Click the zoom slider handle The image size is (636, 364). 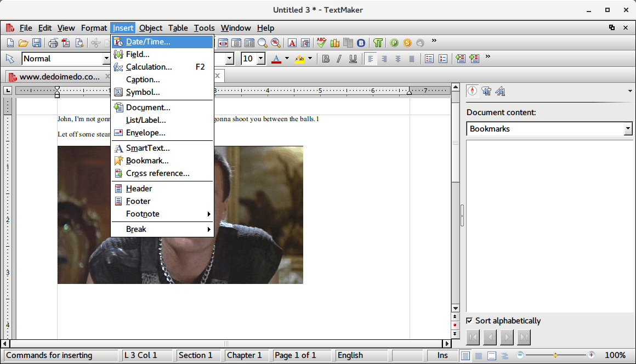coord(555,355)
